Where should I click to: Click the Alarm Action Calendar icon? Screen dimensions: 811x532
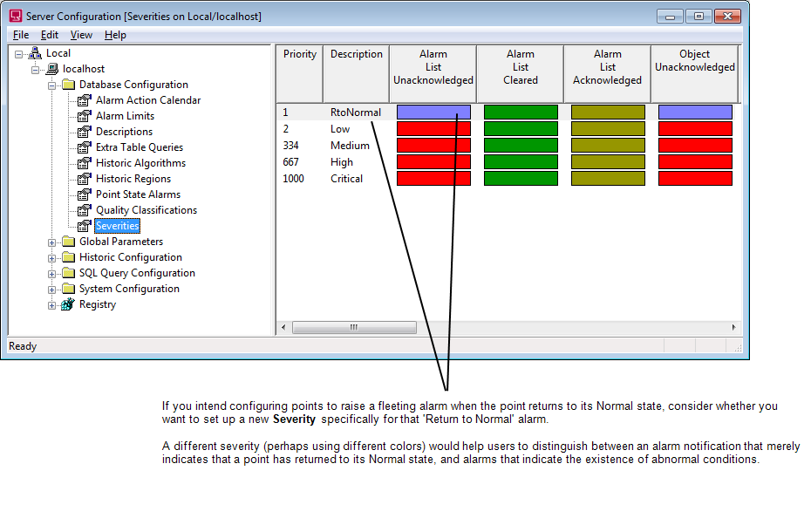pyautogui.click(x=85, y=100)
